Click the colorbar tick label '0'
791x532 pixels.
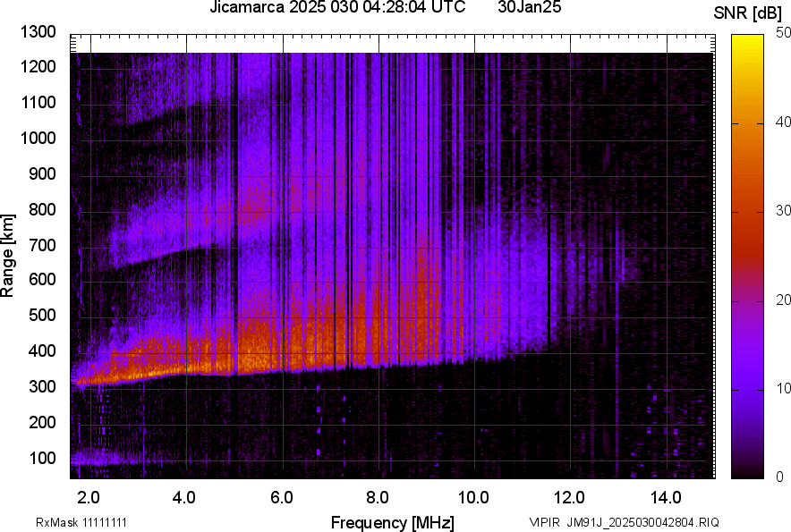click(x=780, y=477)
